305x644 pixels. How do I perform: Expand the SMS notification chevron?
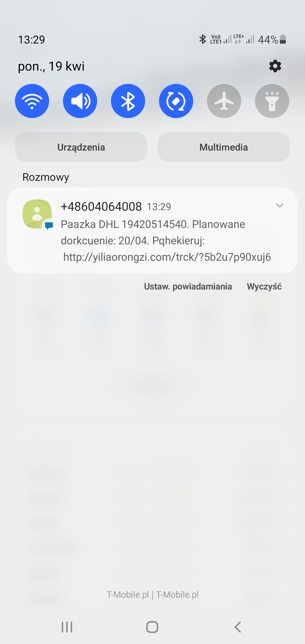[280, 205]
